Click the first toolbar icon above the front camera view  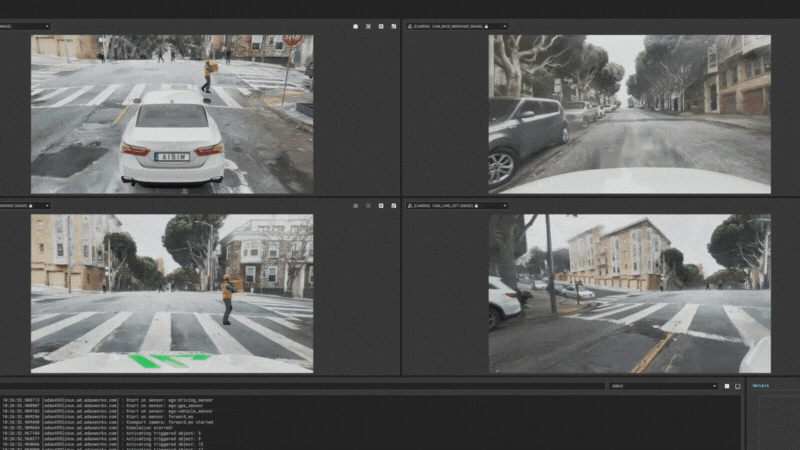coord(356,26)
